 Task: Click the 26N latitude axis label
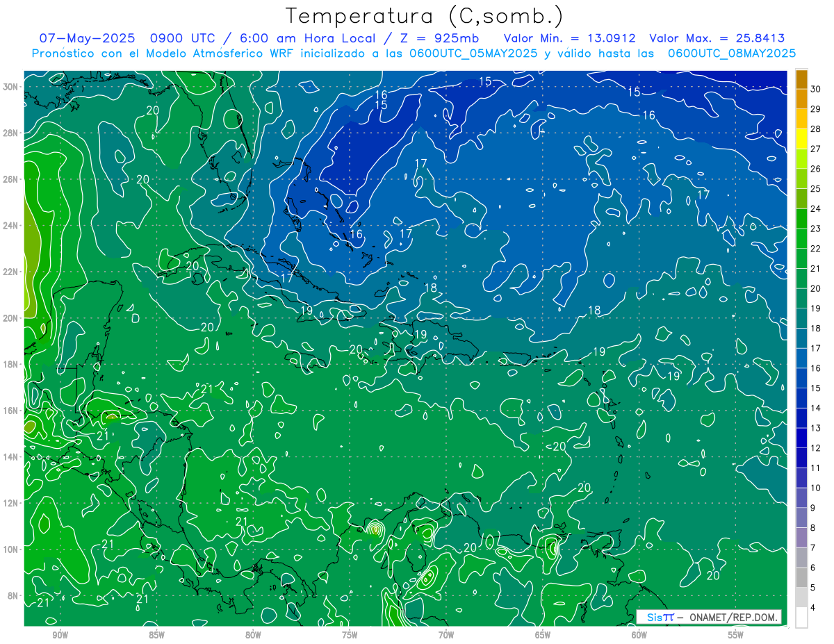click(11, 179)
